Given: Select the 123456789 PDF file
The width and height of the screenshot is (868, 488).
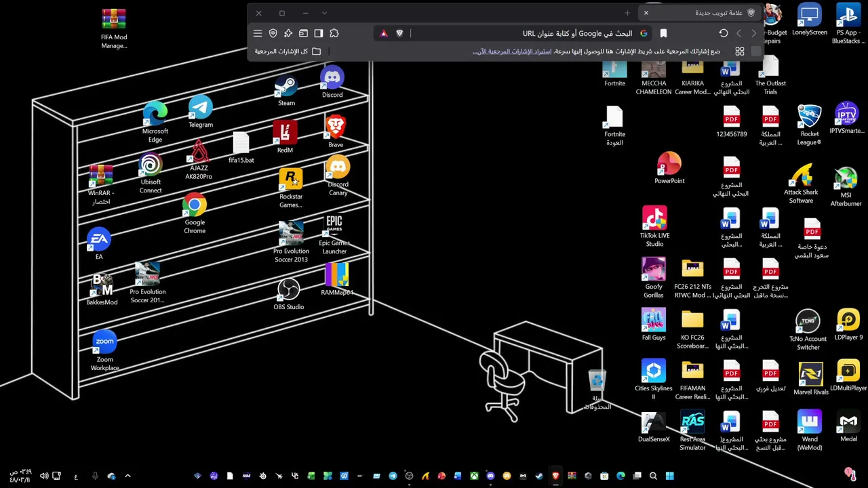Looking at the screenshot, I should click(731, 122).
